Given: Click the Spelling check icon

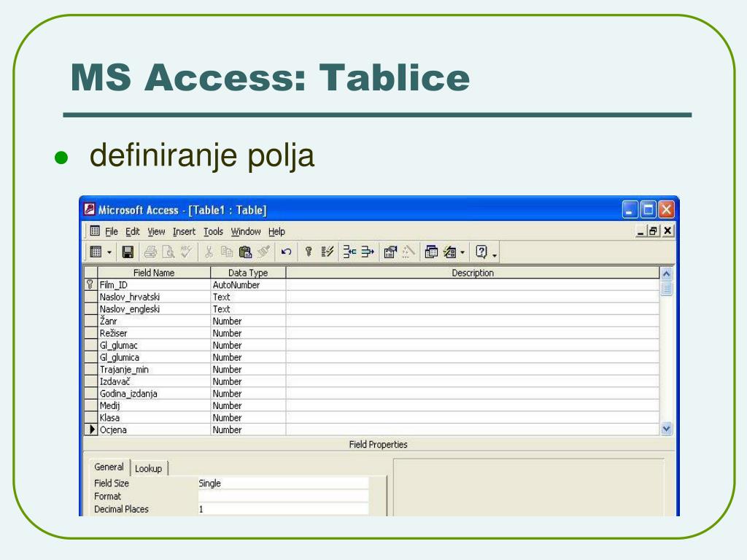Looking at the screenshot, I should click(186, 252).
